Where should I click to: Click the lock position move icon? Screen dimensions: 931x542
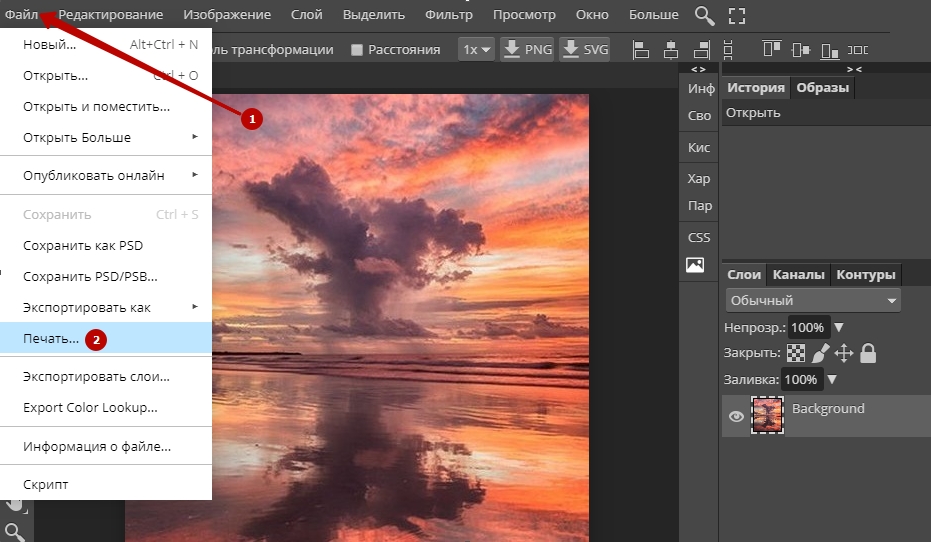tap(844, 353)
